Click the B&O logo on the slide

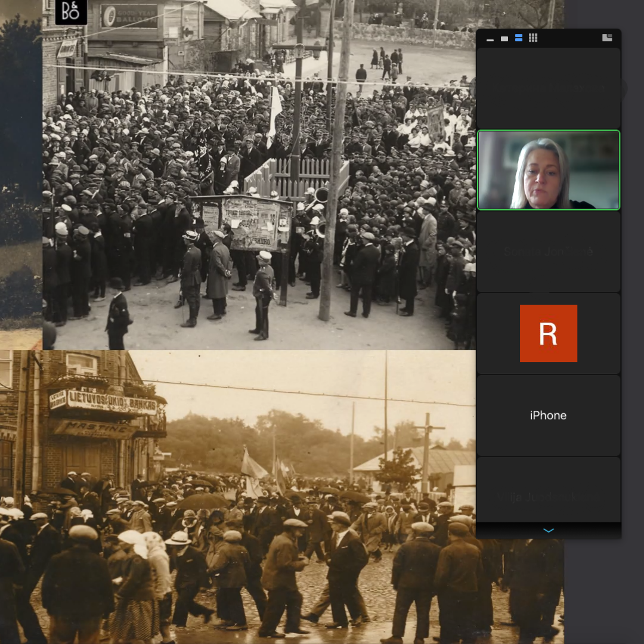[71, 13]
